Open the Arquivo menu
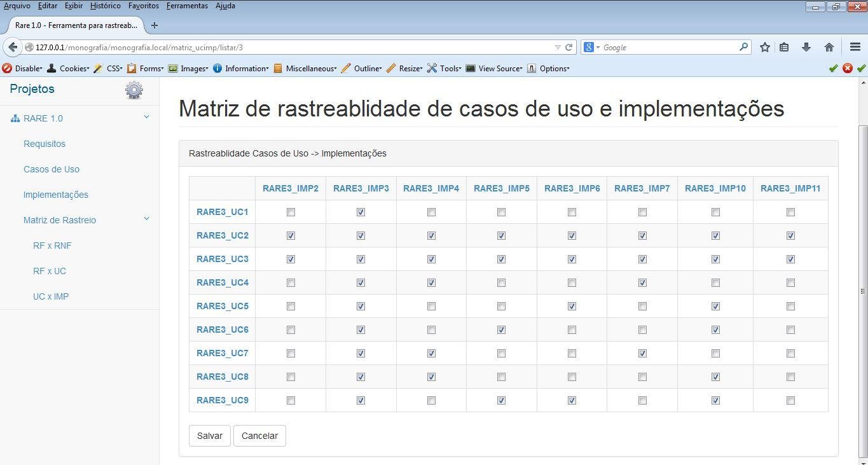 click(17, 6)
